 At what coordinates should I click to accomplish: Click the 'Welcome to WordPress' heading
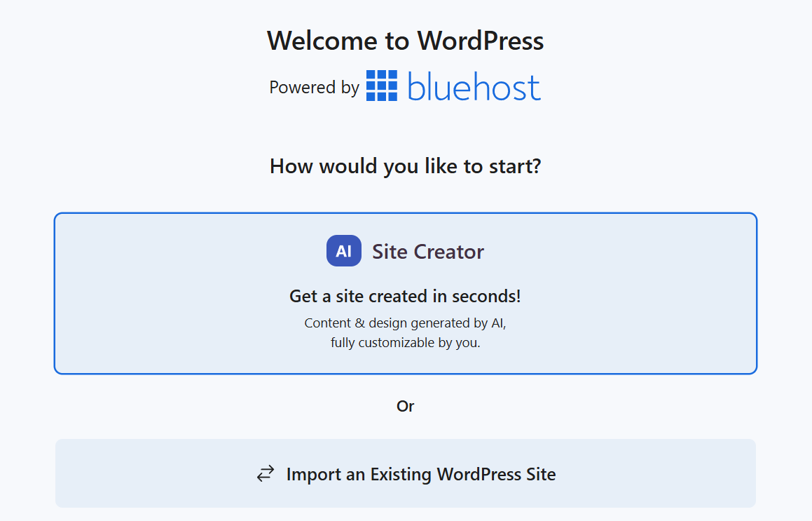(406, 41)
